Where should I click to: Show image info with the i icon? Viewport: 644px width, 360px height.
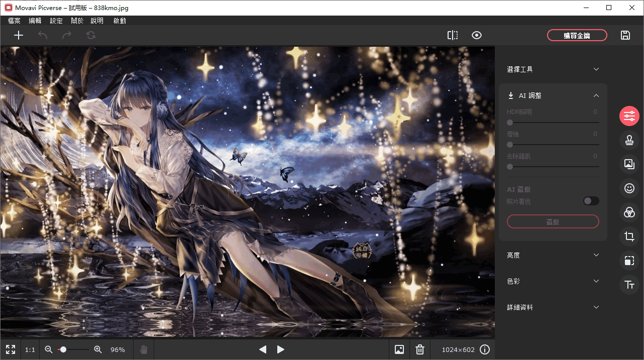click(x=485, y=349)
